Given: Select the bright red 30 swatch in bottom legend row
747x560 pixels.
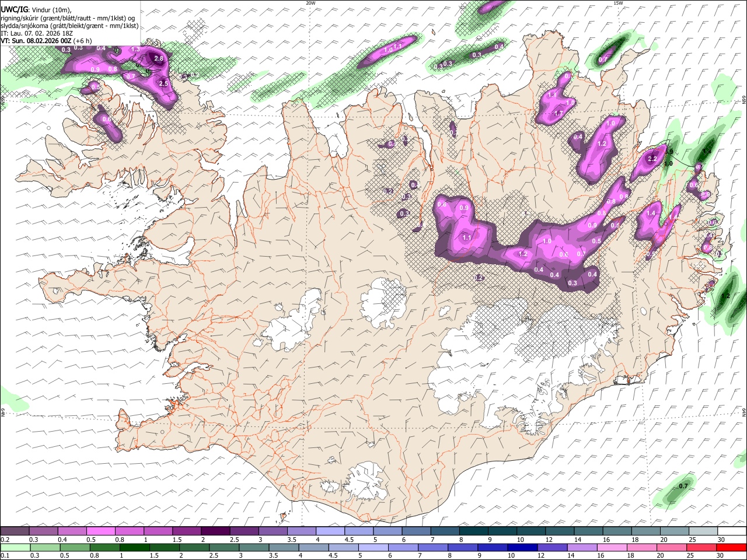Looking at the screenshot, I should tap(731, 548).
